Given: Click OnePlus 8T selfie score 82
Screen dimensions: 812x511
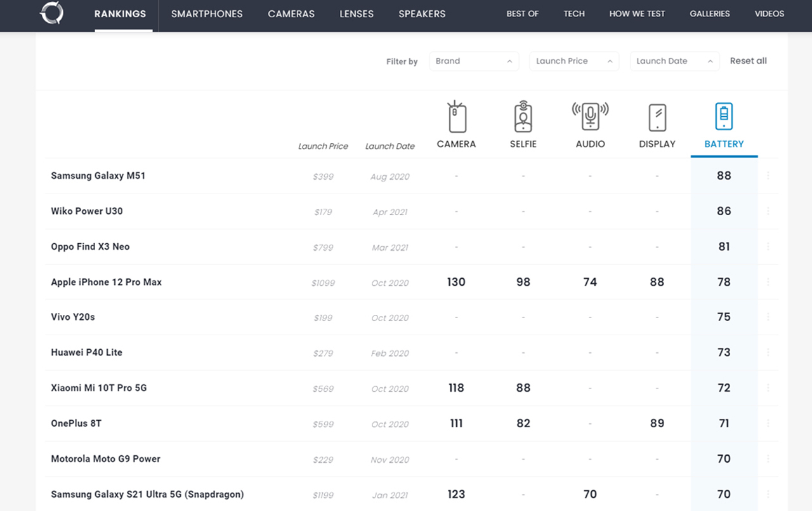Looking at the screenshot, I should [523, 423].
